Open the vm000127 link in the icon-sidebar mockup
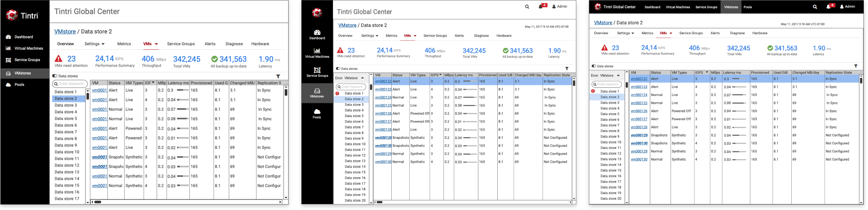Image resolution: width=868 pixels, height=210 pixels. click(383, 122)
